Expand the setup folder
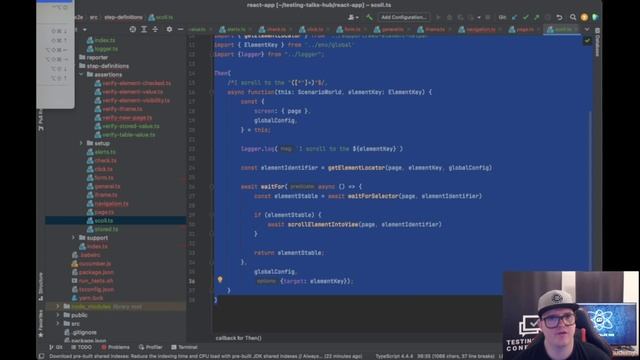The width and height of the screenshot is (640, 360). [x=81, y=143]
